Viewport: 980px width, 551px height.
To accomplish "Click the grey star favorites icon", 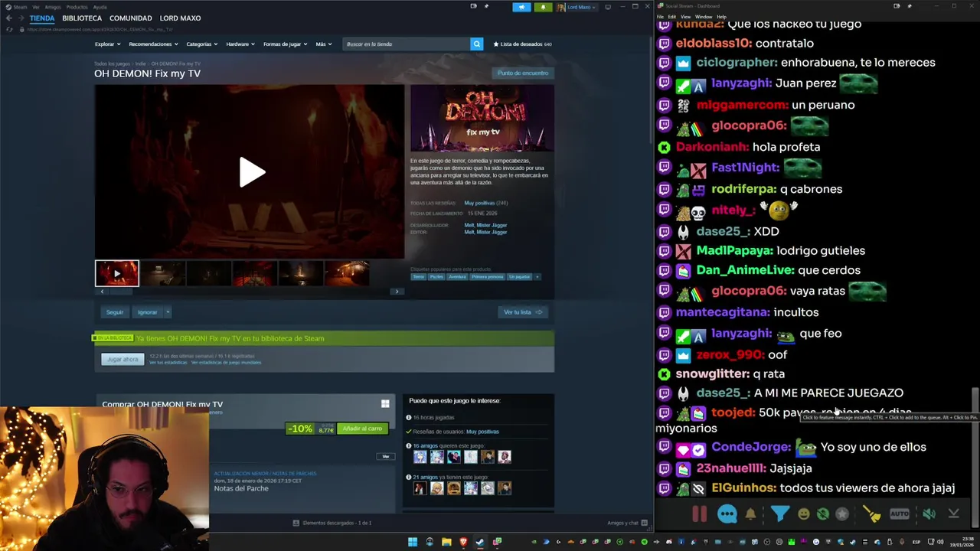I will click(x=842, y=514).
